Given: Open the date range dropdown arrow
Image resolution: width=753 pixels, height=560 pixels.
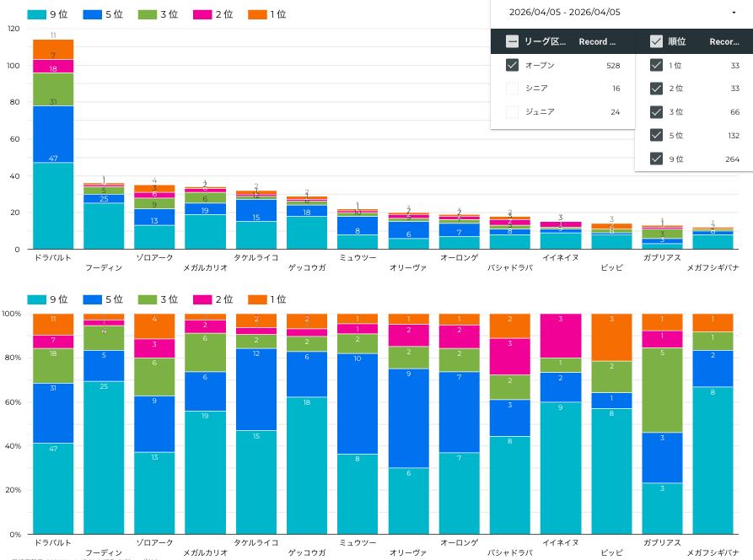Looking at the screenshot, I should click(735, 12).
